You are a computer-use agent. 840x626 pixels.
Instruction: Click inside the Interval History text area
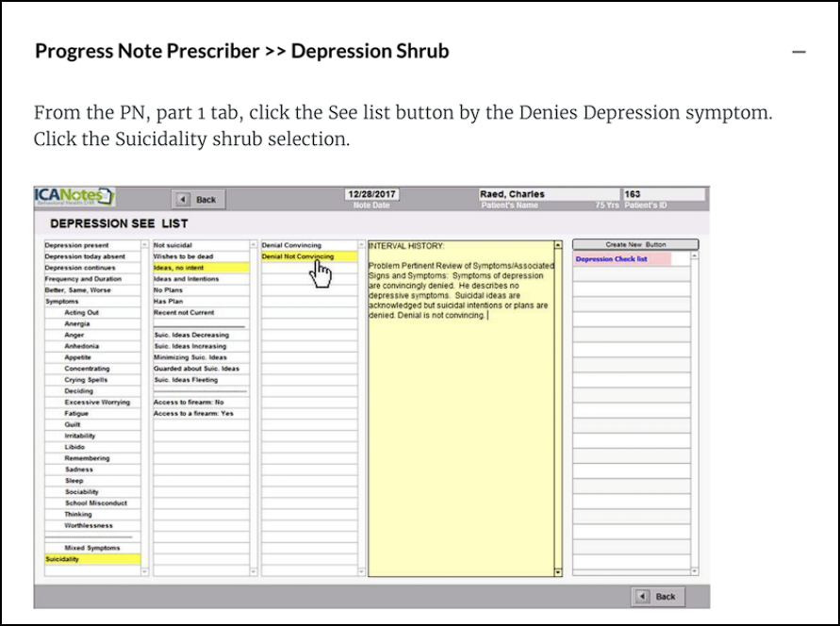pos(461,408)
